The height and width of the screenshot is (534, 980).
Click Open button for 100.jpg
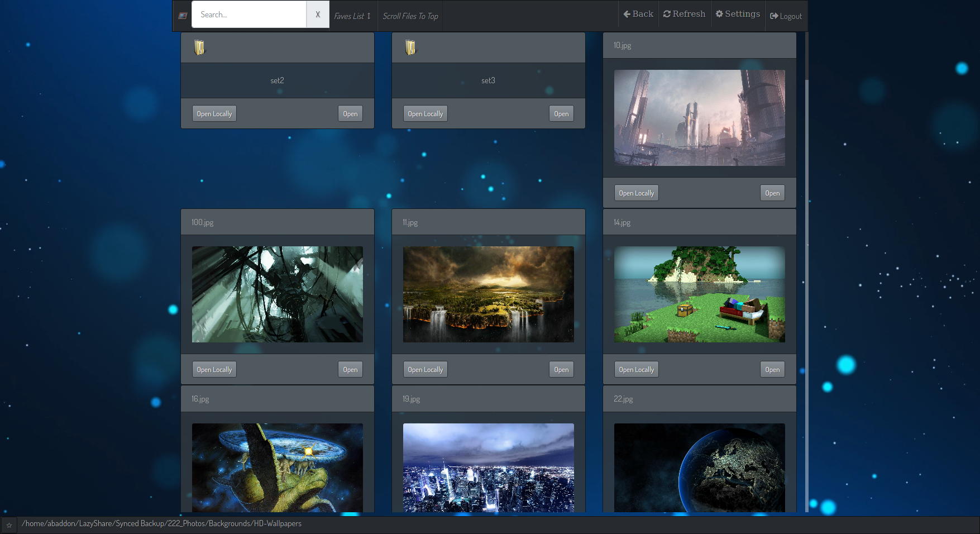[350, 369]
